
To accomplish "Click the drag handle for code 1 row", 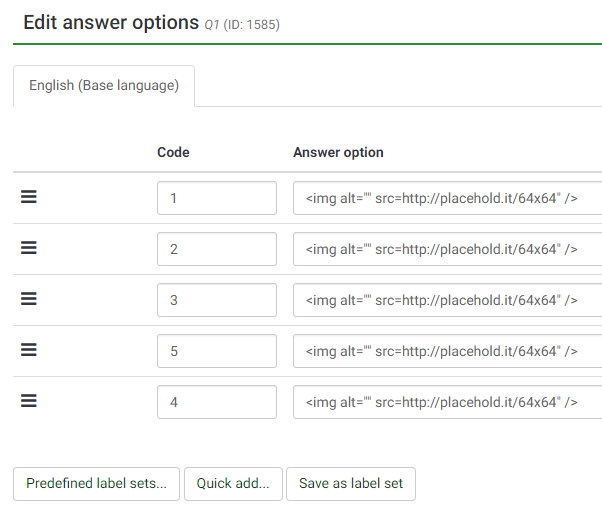I will [29, 198].
